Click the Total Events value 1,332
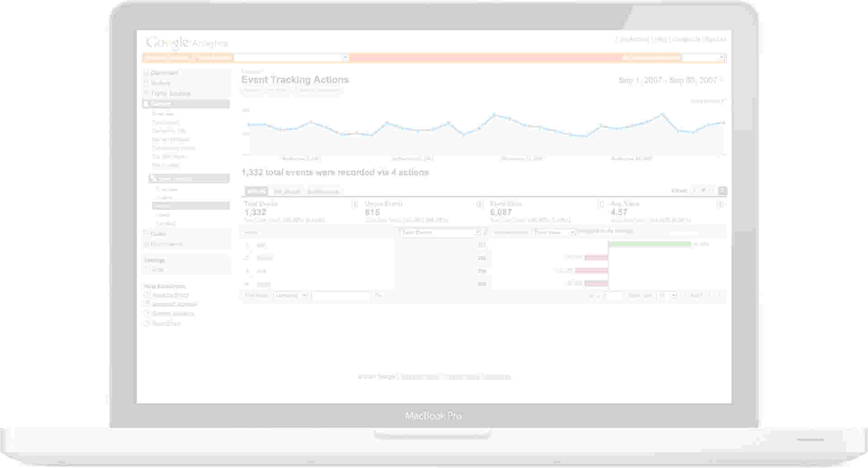 point(255,212)
